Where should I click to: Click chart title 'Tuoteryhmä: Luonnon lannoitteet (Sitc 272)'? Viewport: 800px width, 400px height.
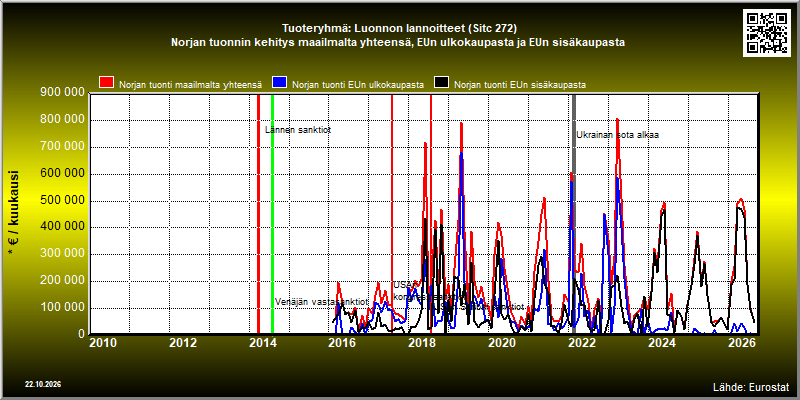click(x=399, y=28)
